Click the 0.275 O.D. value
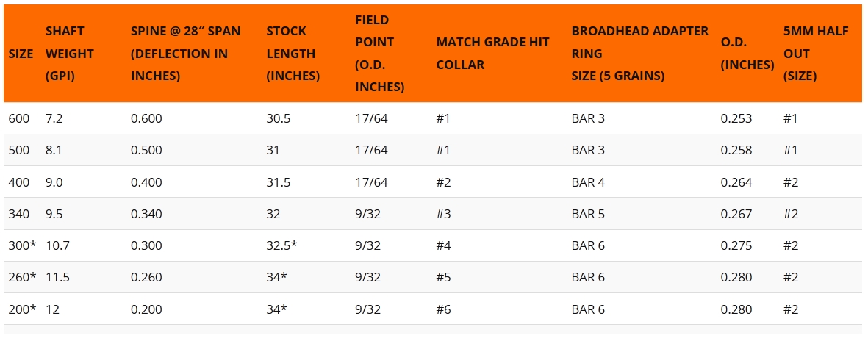 coord(736,245)
